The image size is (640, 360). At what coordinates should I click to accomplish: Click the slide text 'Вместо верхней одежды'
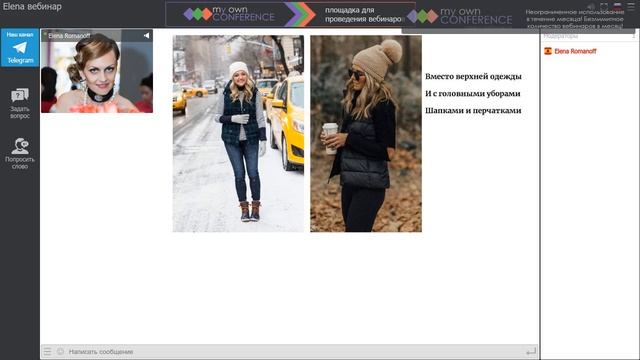pos(473,76)
